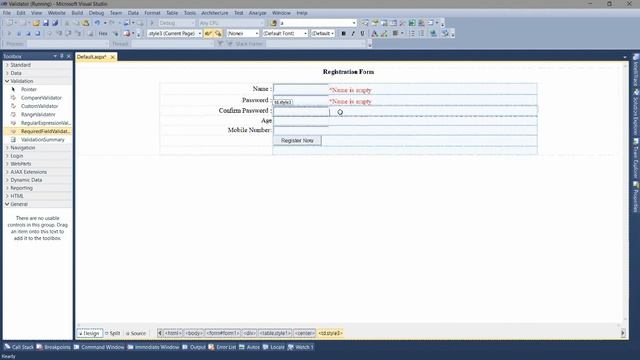The image size is (640, 360).
Task: Toggle Underline formatting
Action: click(362, 33)
